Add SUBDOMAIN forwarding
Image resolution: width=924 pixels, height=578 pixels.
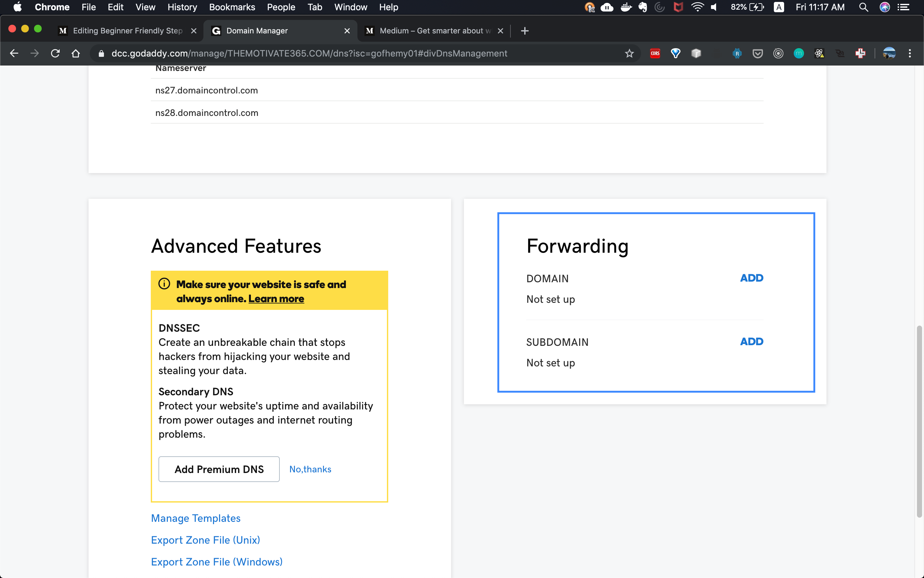coord(751,341)
